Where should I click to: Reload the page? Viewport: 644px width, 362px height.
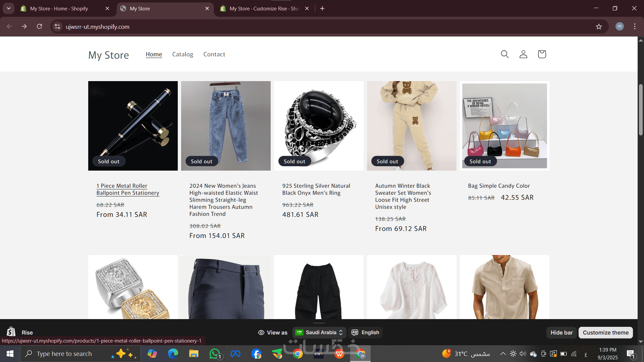point(40,26)
